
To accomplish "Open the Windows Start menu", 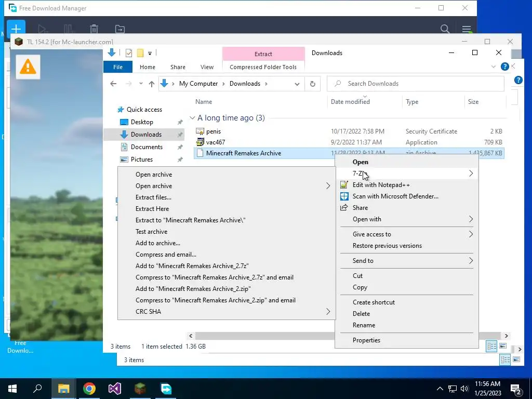I will (x=12, y=389).
